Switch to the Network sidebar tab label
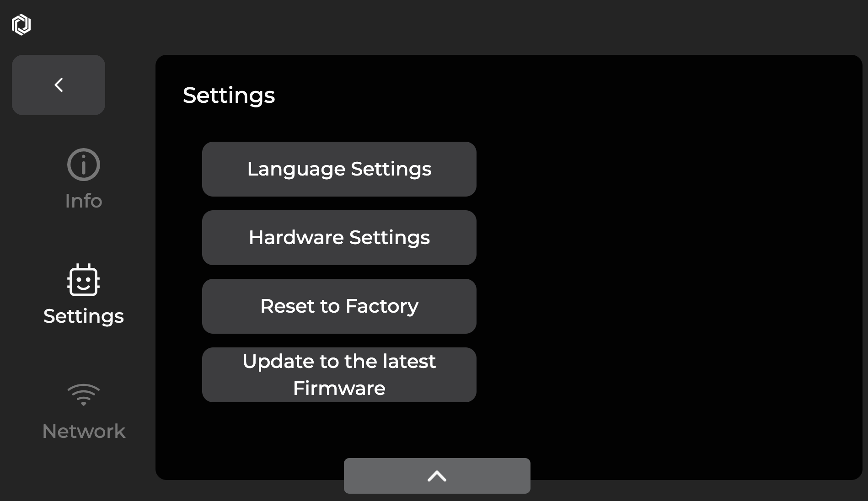The height and width of the screenshot is (501, 868). click(x=84, y=431)
